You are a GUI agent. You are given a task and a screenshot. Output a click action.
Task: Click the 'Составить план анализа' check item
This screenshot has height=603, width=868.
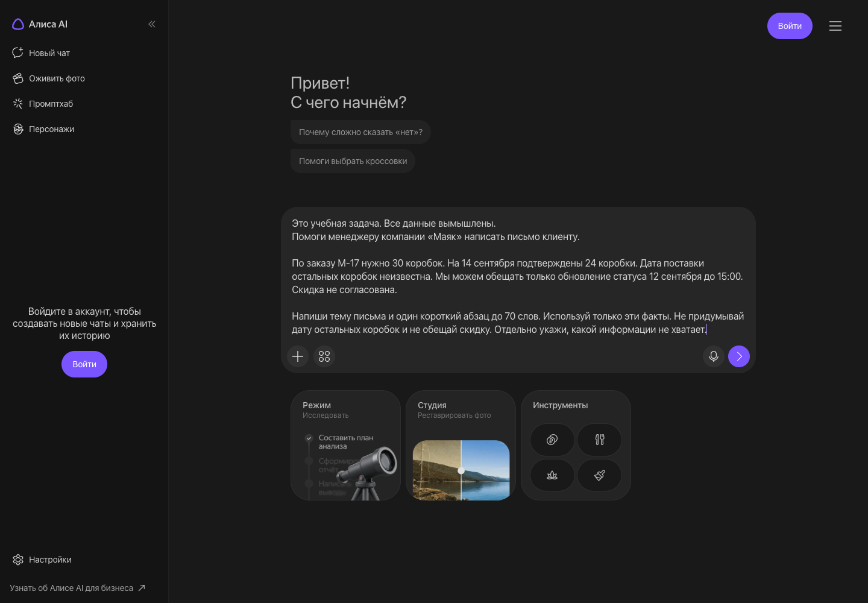(341, 442)
